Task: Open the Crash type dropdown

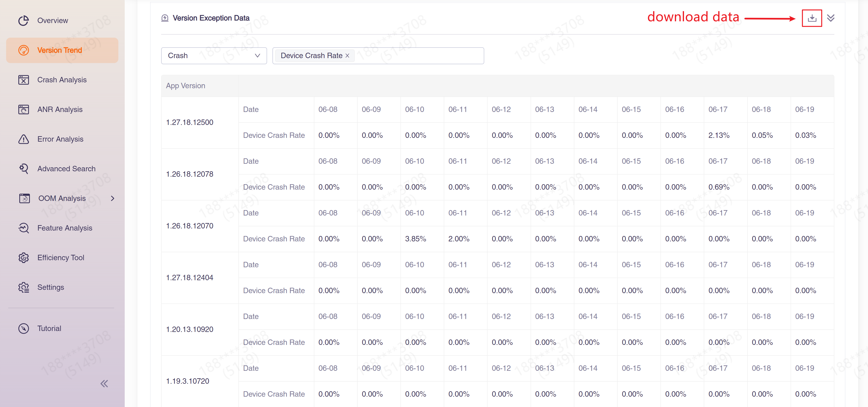Action: coord(214,56)
